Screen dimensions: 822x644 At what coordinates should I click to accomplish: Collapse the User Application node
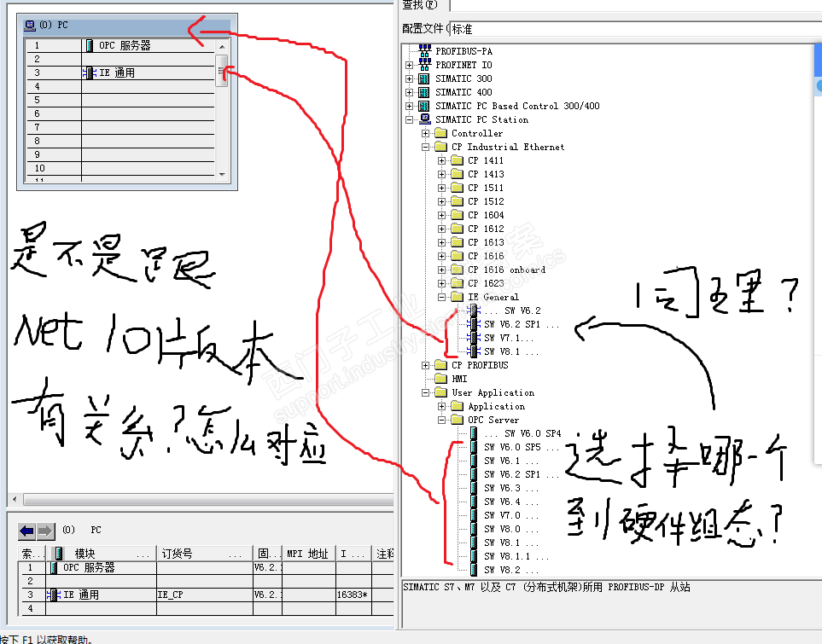point(426,392)
